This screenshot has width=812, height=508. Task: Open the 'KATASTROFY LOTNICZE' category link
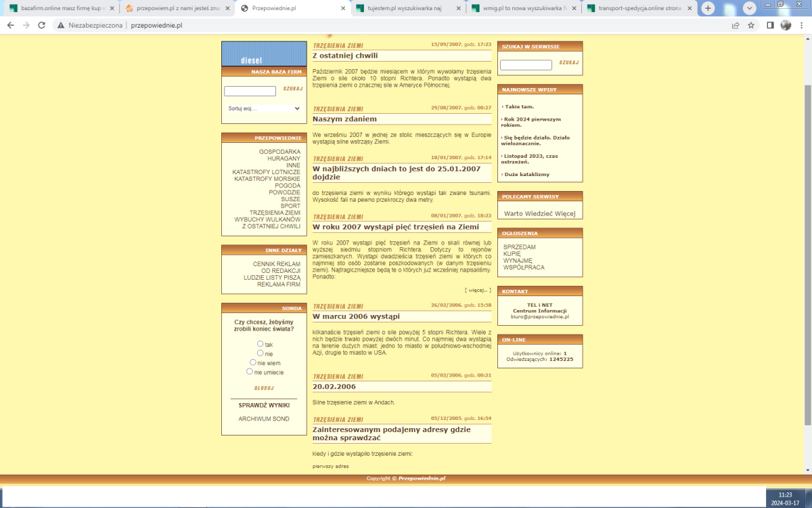click(266, 172)
